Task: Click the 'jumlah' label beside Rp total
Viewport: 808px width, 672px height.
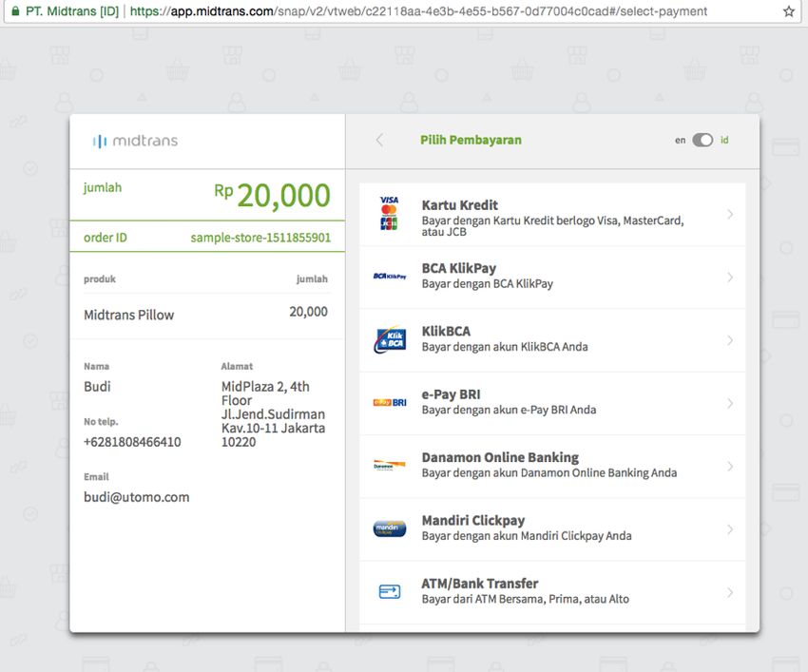Action: [x=103, y=187]
